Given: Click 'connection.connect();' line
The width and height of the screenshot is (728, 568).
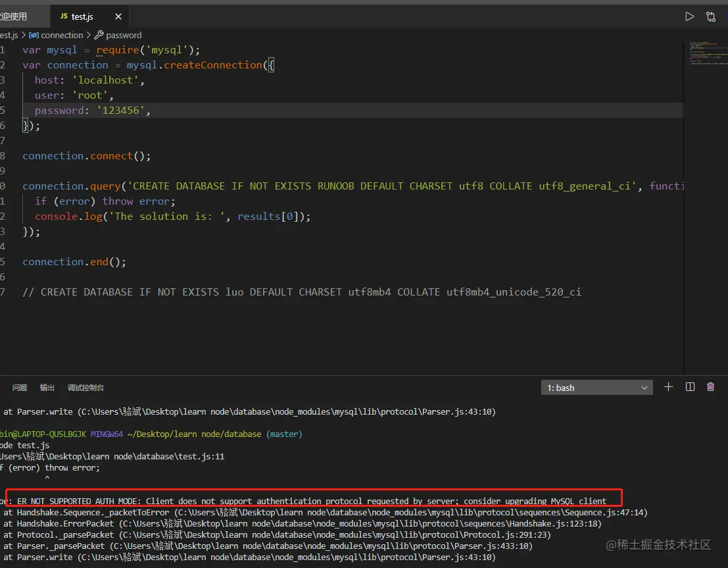Looking at the screenshot, I should (86, 156).
